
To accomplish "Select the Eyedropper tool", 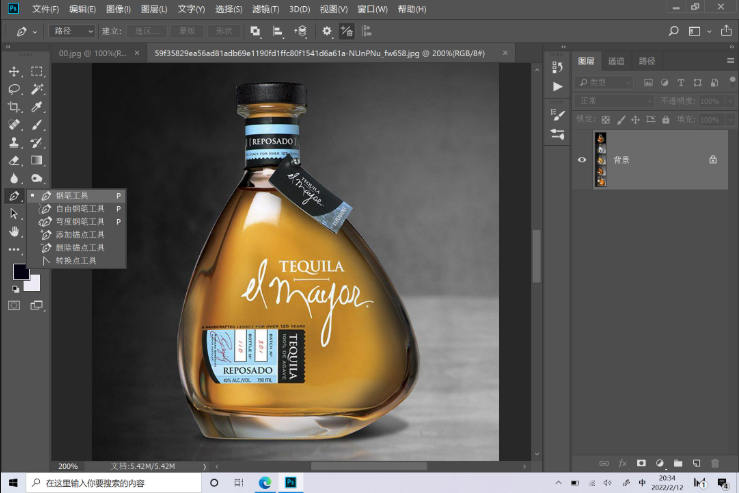I will (x=37, y=107).
